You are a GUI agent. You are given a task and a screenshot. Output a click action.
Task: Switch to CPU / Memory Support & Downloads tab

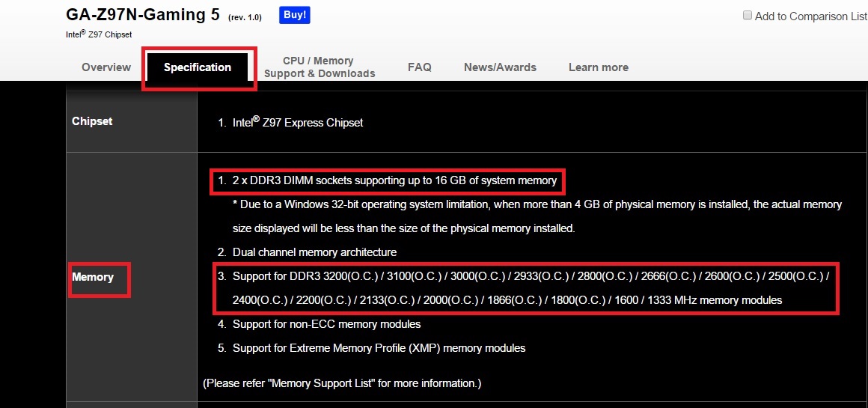pyautogui.click(x=320, y=67)
